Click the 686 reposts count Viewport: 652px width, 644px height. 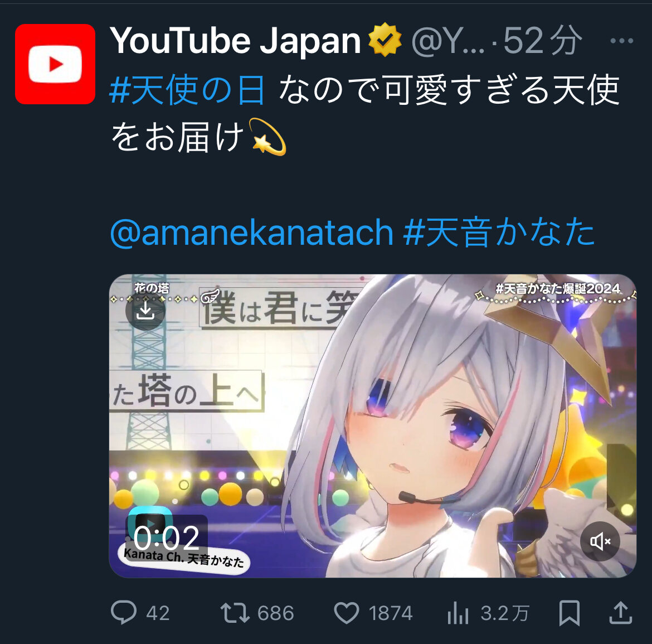(276, 613)
